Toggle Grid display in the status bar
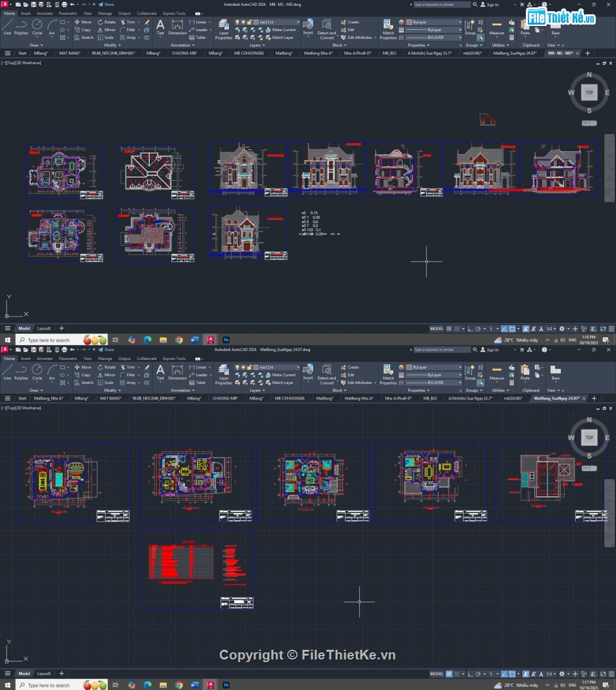This screenshot has width=616, height=690. [448, 328]
